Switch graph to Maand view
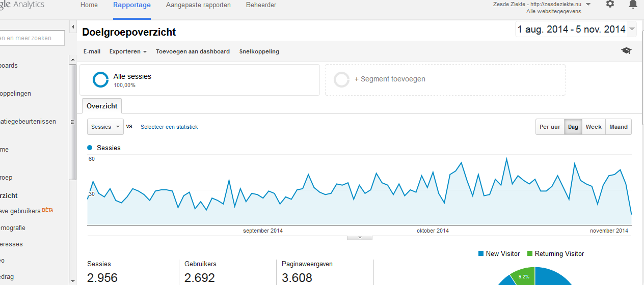Image resolution: width=644 pixels, height=285 pixels. [x=619, y=127]
